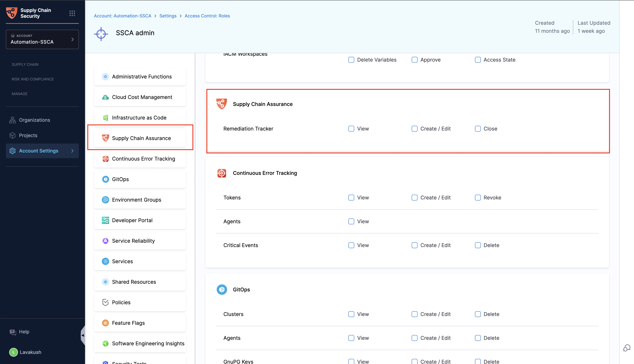Click the Feature Flags icon
Viewport: 634px width, 364px height.
[x=105, y=323]
